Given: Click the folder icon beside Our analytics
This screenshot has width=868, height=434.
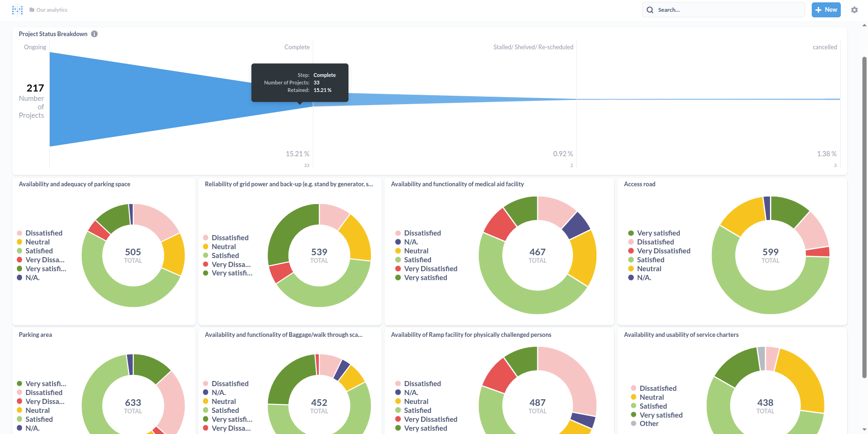Looking at the screenshot, I should click(32, 10).
